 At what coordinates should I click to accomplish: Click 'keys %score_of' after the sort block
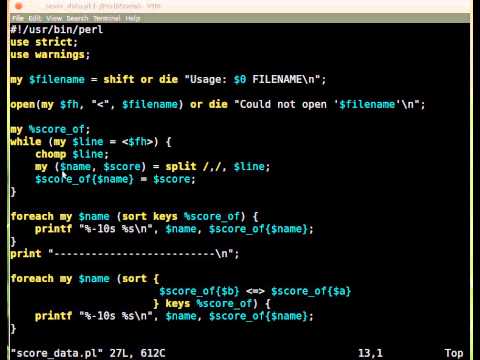coord(209,304)
